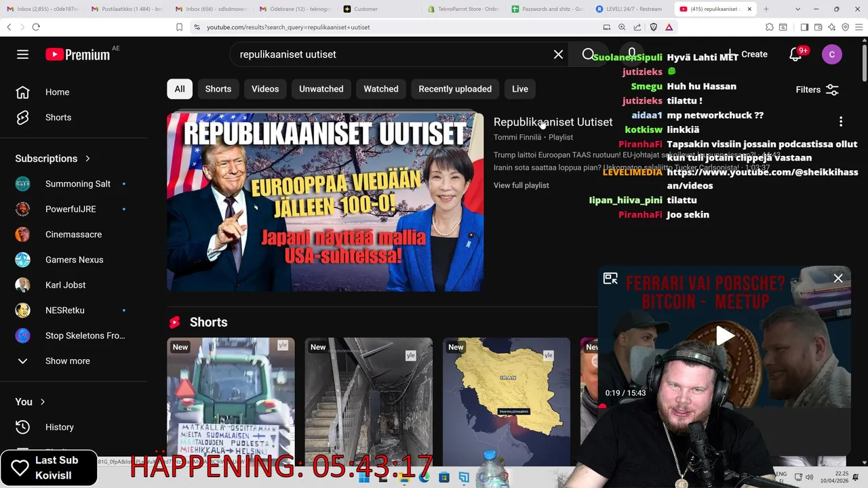Open a new browser tab

[x=766, y=9]
